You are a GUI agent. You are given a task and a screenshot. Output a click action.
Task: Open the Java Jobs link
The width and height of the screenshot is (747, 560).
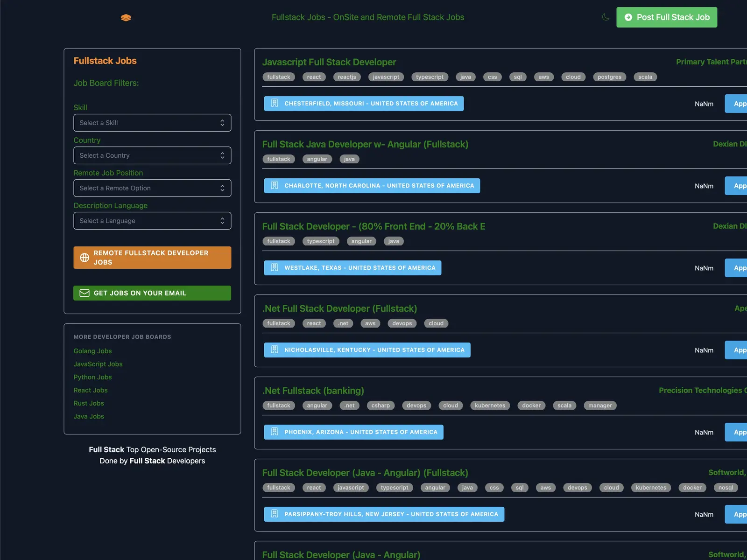(89, 416)
